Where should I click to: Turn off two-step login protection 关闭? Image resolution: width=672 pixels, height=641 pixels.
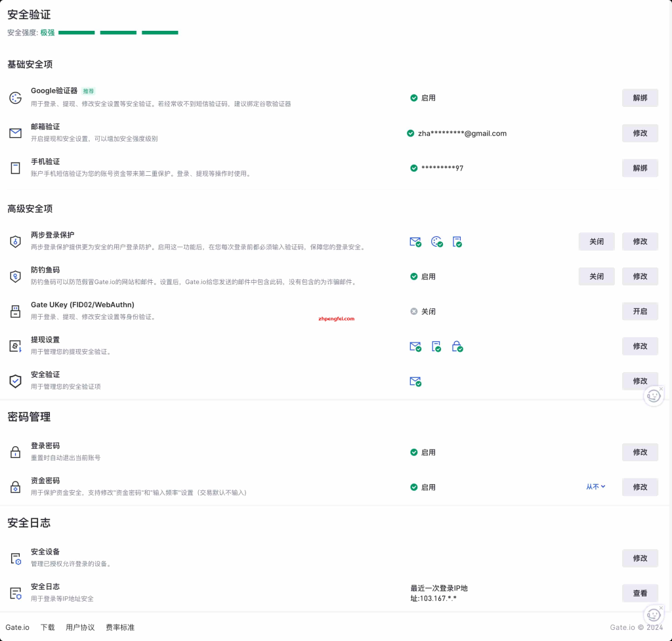[x=596, y=241]
